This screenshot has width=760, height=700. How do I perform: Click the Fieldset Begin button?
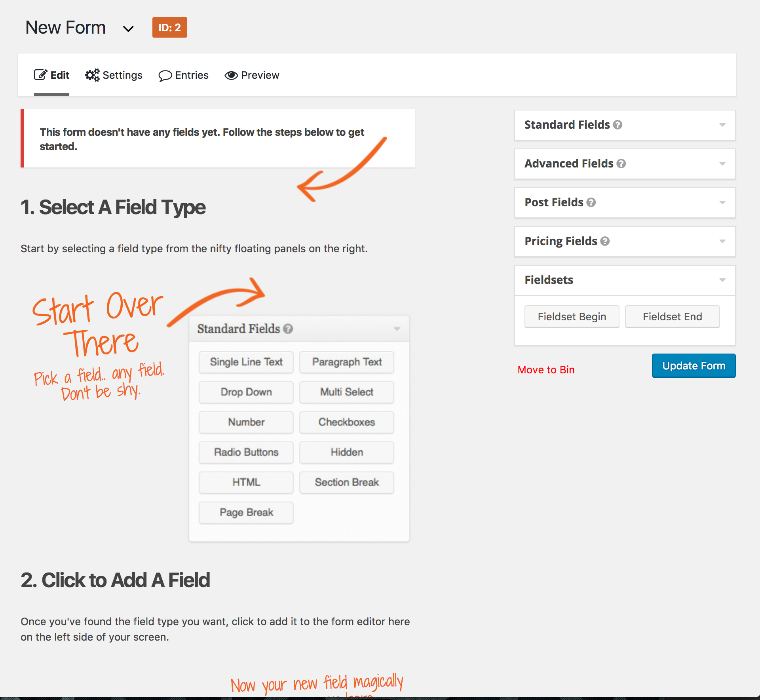pyautogui.click(x=571, y=317)
